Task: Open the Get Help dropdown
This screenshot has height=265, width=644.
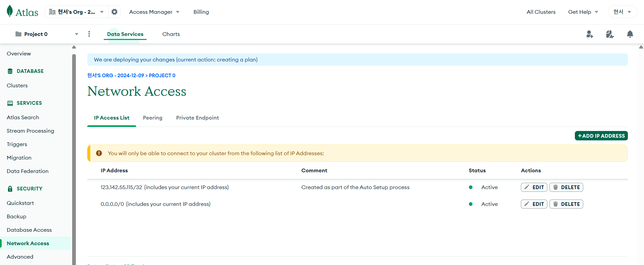Action: tap(583, 12)
